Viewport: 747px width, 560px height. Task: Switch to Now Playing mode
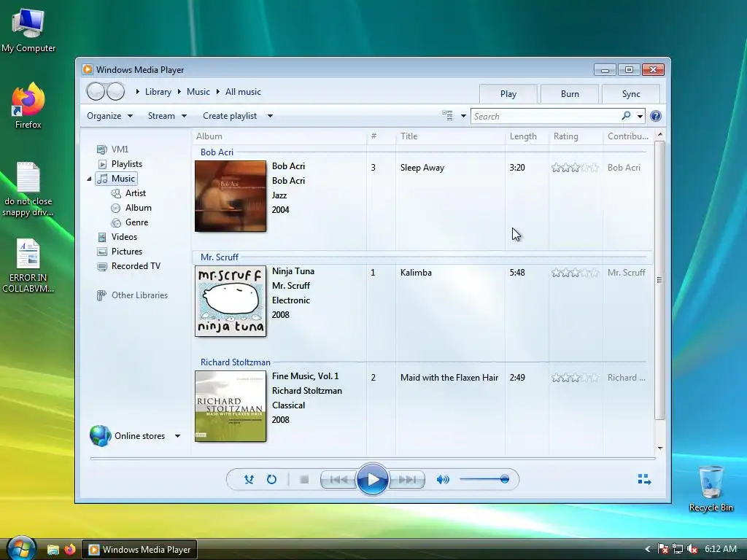(644, 480)
